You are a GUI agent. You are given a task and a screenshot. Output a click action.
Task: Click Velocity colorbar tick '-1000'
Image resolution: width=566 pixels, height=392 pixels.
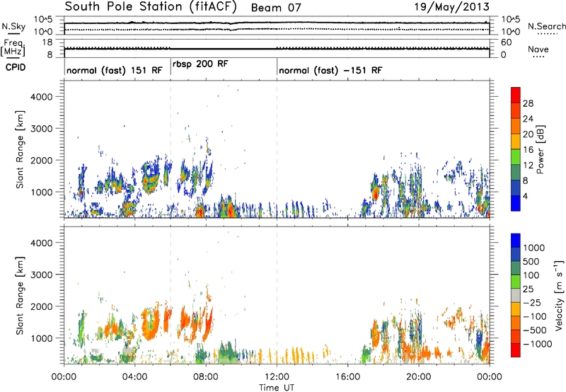click(x=538, y=344)
